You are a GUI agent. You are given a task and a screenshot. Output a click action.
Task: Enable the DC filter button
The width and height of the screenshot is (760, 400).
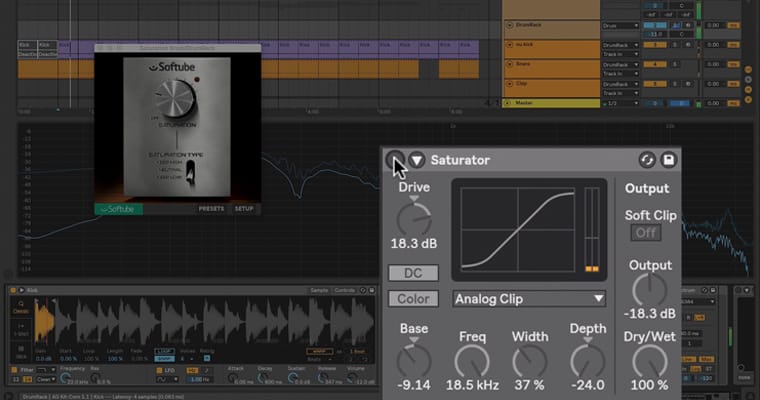[413, 273]
